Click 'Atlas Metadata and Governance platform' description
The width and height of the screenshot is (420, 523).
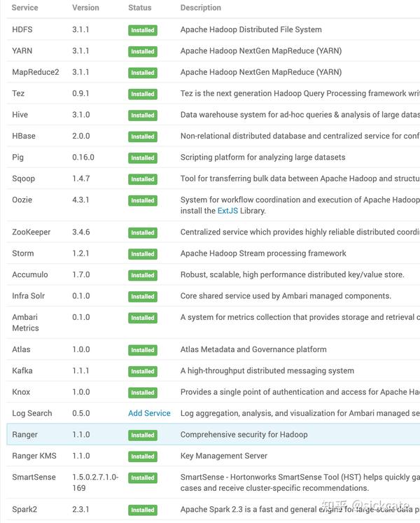(x=253, y=349)
